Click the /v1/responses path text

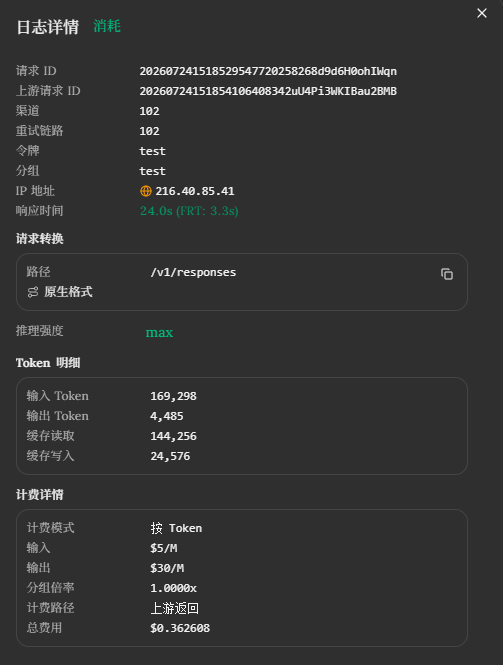click(x=193, y=272)
